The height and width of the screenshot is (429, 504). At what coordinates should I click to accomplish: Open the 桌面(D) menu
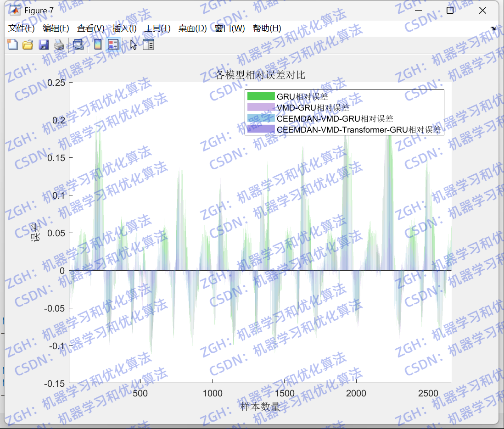click(192, 28)
